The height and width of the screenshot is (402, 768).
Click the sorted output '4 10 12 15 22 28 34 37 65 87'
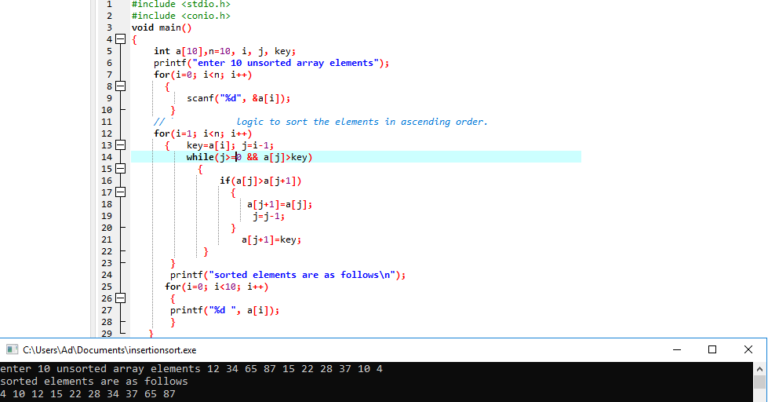[88, 394]
